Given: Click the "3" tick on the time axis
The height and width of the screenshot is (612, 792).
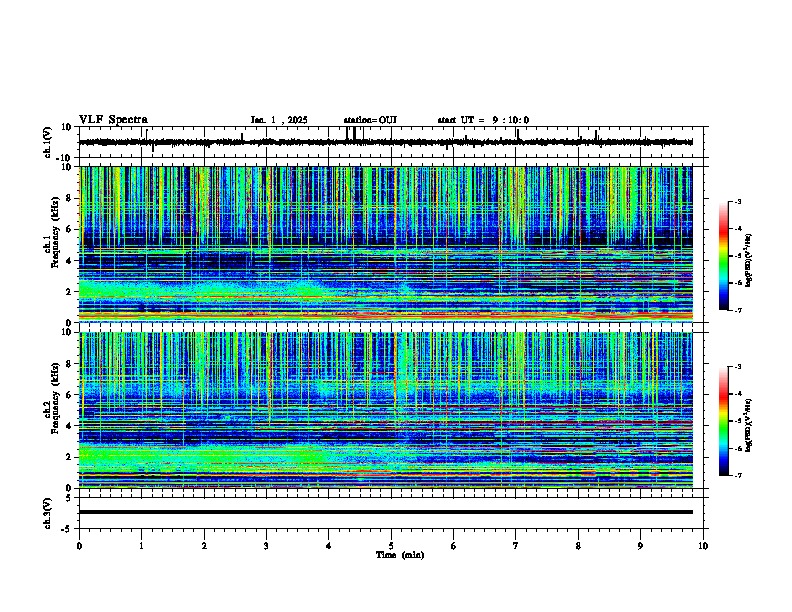Looking at the screenshot, I should [266, 546].
